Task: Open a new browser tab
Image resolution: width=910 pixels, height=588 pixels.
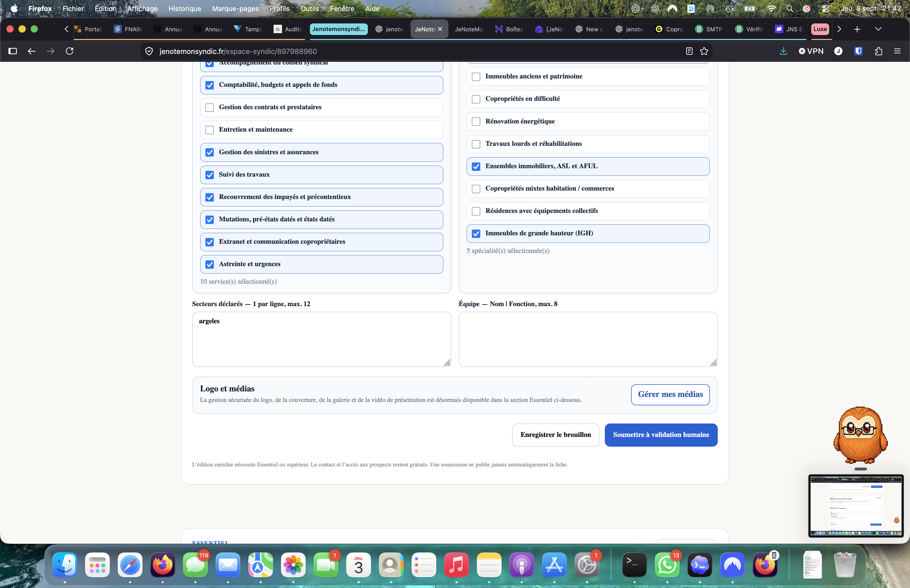Action: [857, 29]
